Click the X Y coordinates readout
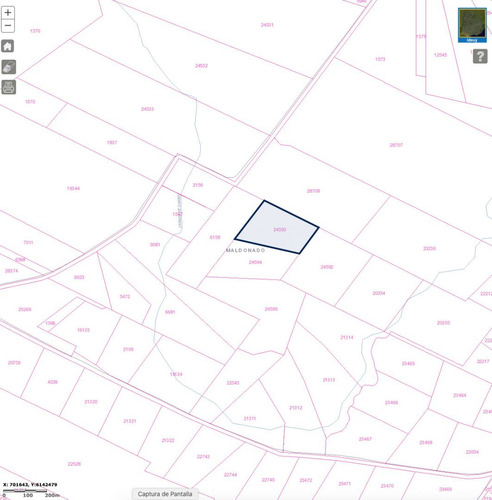This screenshot has width=492, height=500. (x=30, y=485)
